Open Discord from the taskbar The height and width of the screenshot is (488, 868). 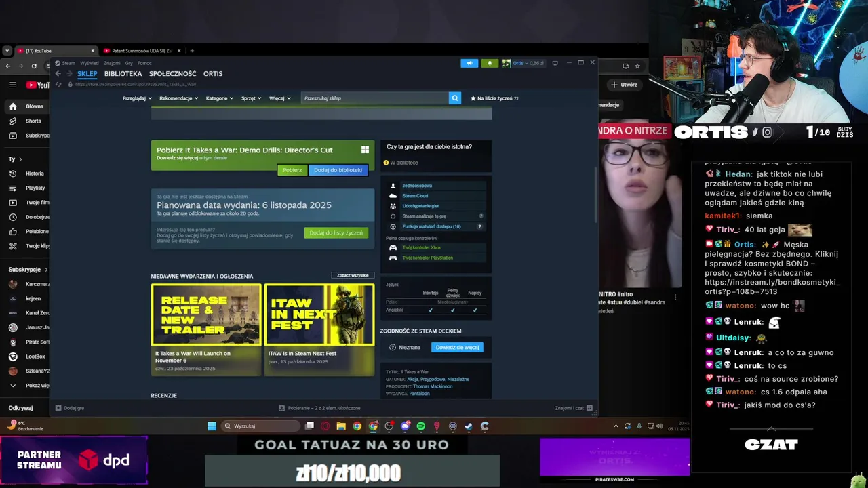[x=405, y=426]
